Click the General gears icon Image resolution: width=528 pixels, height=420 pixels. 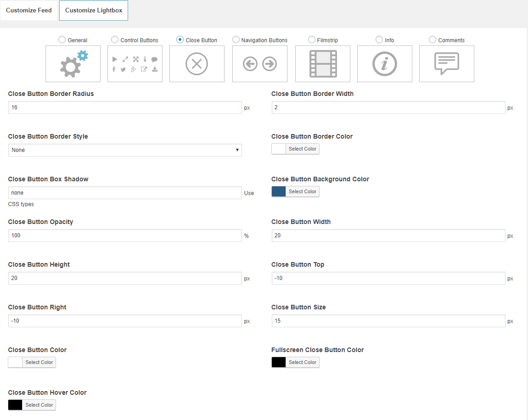[73, 64]
